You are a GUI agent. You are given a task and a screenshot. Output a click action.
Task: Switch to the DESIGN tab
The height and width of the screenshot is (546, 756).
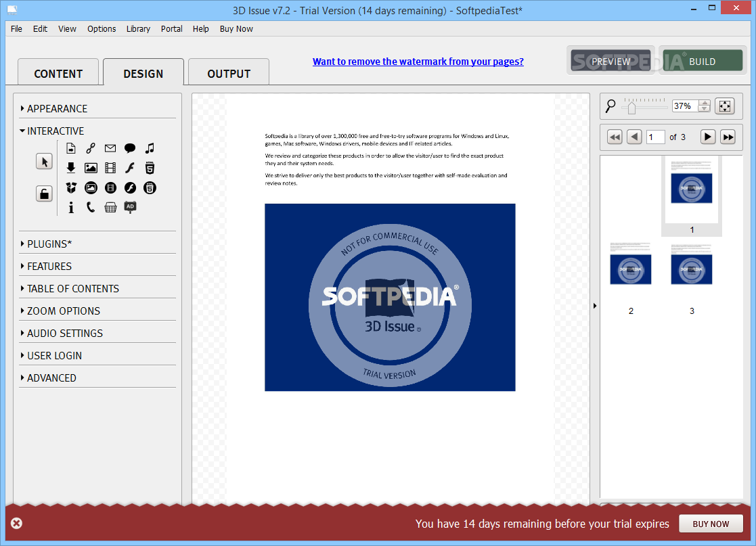click(x=143, y=73)
